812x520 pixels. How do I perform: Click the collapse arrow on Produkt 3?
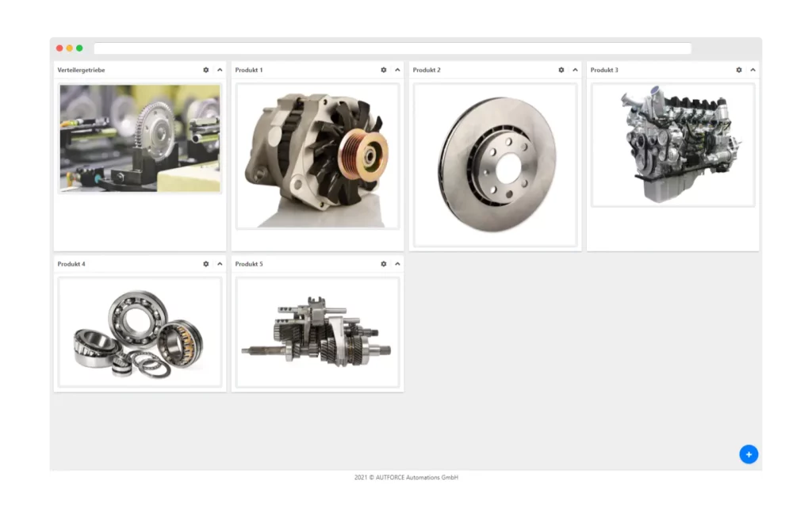pyautogui.click(x=752, y=70)
